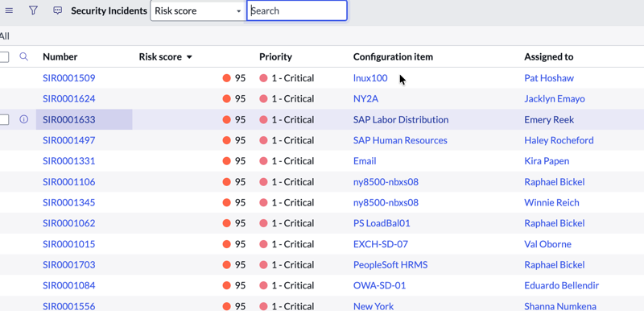Open Raphael Bickel in row SIR0001106

(x=555, y=181)
